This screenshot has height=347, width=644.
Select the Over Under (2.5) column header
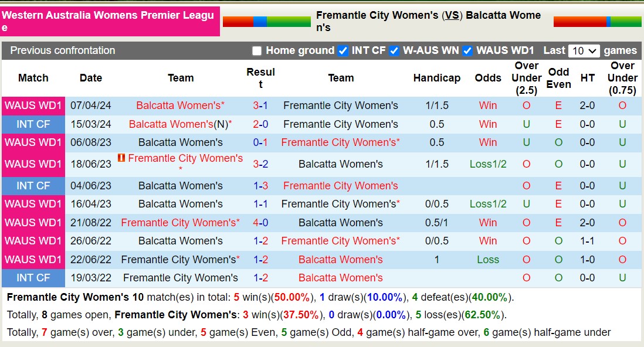(526, 77)
